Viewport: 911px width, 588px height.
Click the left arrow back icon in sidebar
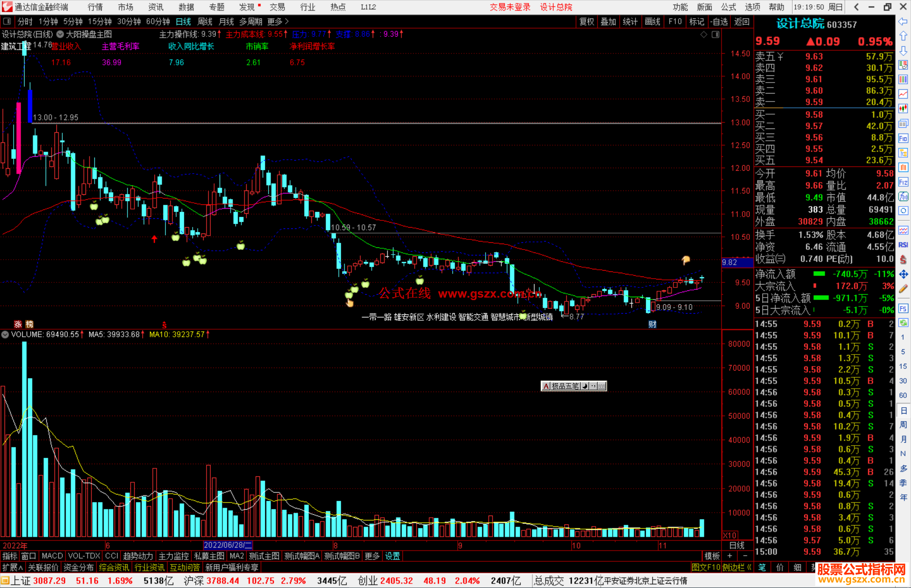pyautogui.click(x=903, y=21)
